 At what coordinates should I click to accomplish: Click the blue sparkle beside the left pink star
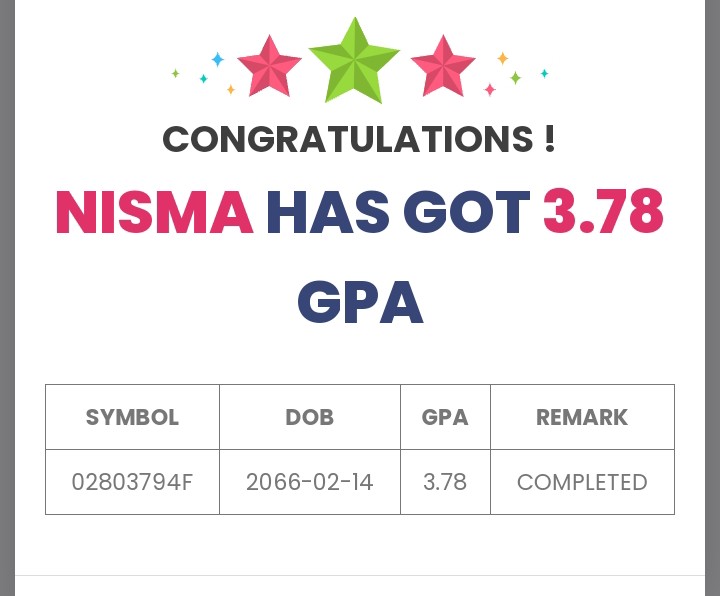(x=217, y=60)
